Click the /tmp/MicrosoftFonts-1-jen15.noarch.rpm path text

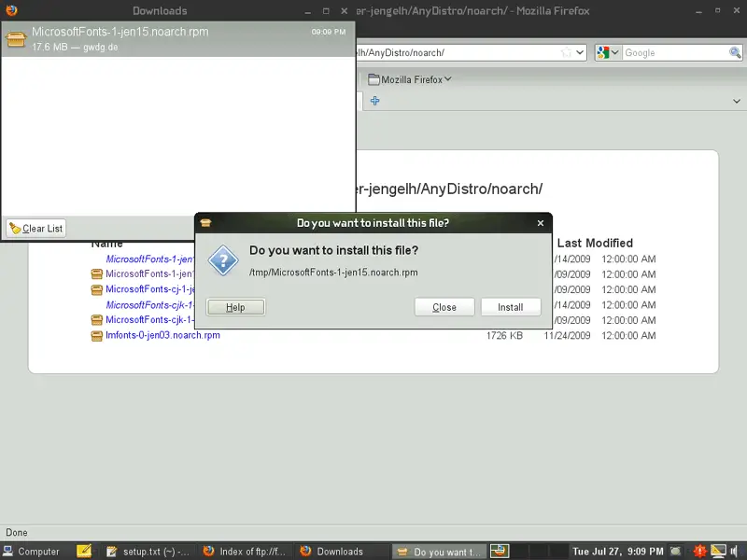[x=333, y=273]
